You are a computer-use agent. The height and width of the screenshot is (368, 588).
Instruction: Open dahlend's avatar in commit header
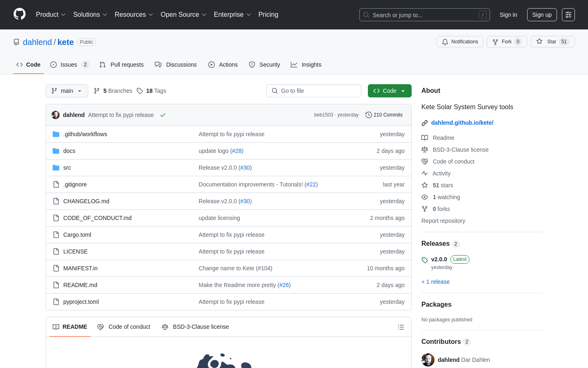tap(56, 115)
